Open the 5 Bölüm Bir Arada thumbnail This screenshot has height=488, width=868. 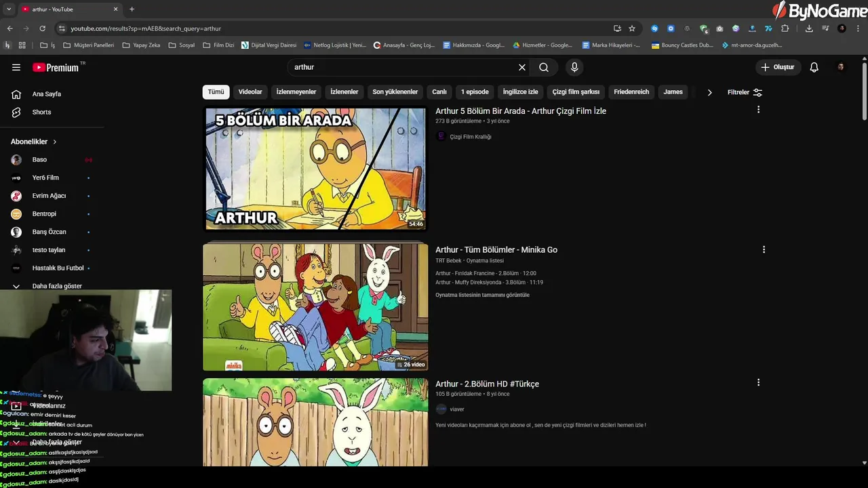tap(316, 169)
